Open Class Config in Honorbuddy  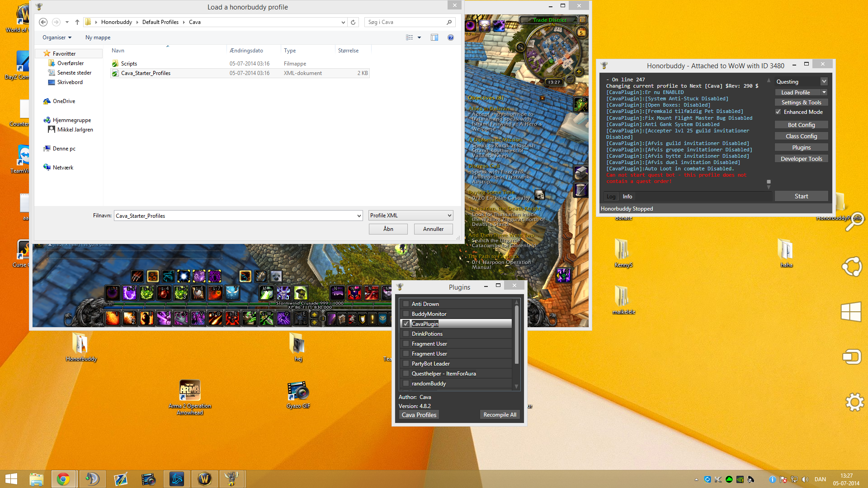point(801,136)
